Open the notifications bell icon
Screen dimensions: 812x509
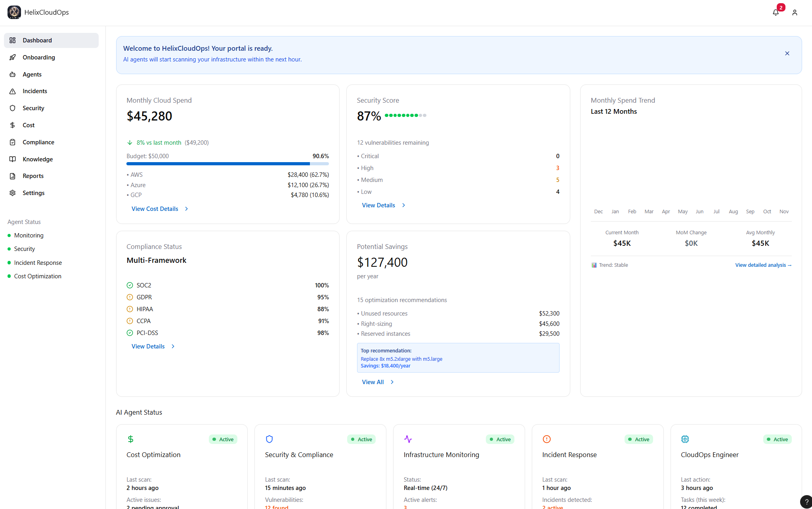click(x=776, y=13)
